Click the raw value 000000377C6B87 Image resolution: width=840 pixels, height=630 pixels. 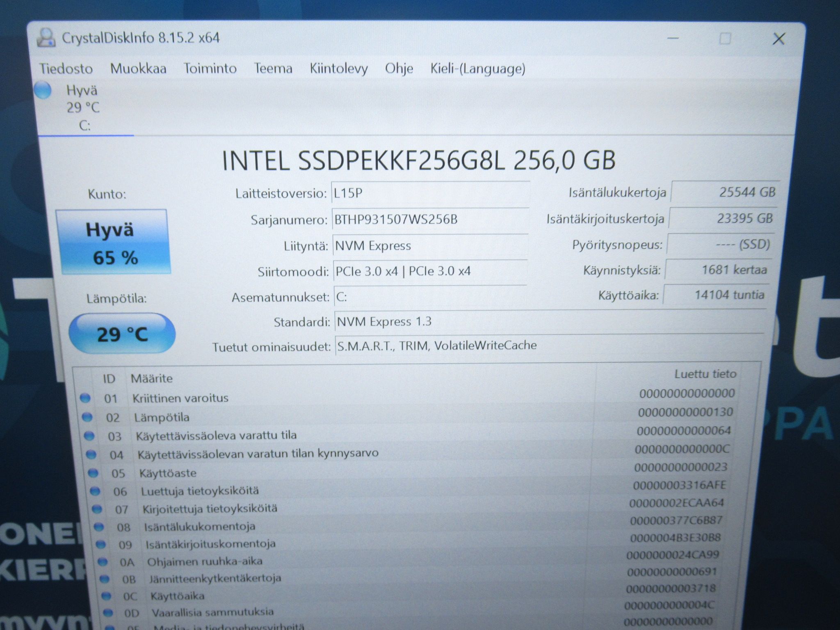click(x=676, y=520)
